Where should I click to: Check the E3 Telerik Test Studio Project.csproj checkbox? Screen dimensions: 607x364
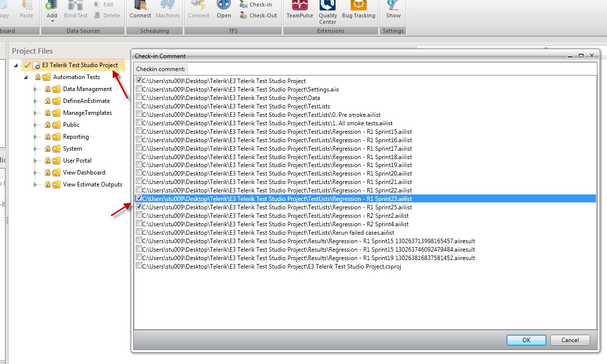point(139,266)
